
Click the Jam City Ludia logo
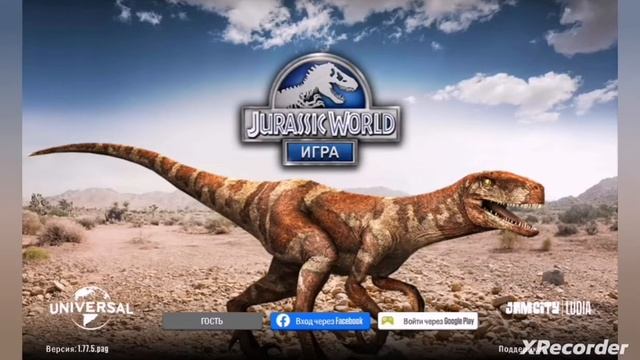(x=548, y=309)
